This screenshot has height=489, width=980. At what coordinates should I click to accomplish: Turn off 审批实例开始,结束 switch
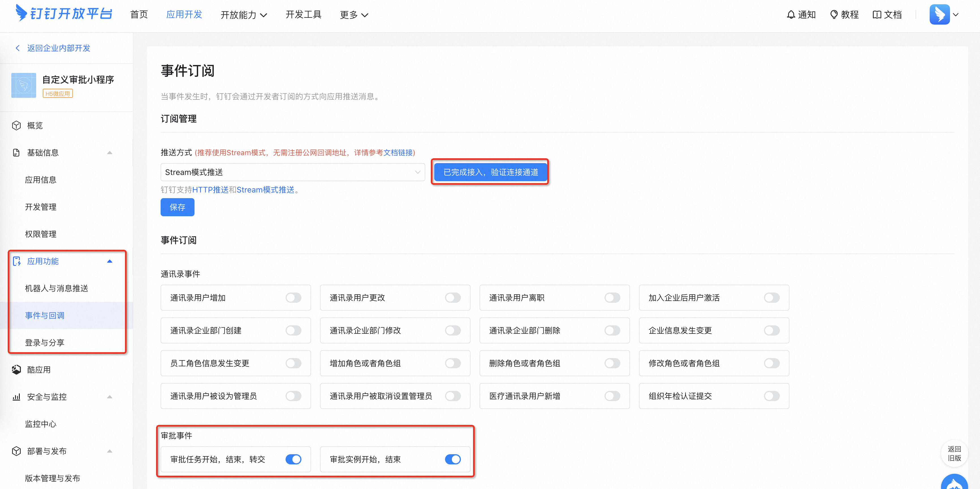pyautogui.click(x=453, y=459)
